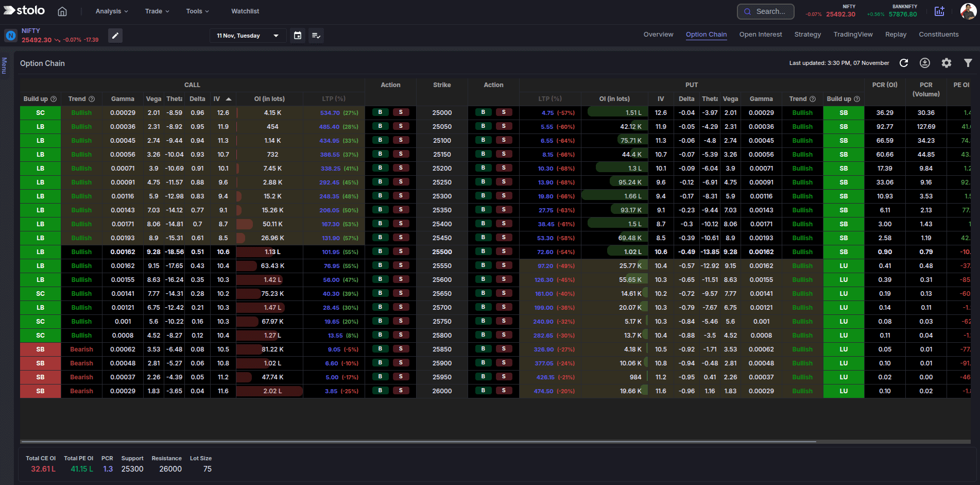This screenshot has width=980, height=485.
Task: Click the Stolo home icon
Action: (x=62, y=11)
